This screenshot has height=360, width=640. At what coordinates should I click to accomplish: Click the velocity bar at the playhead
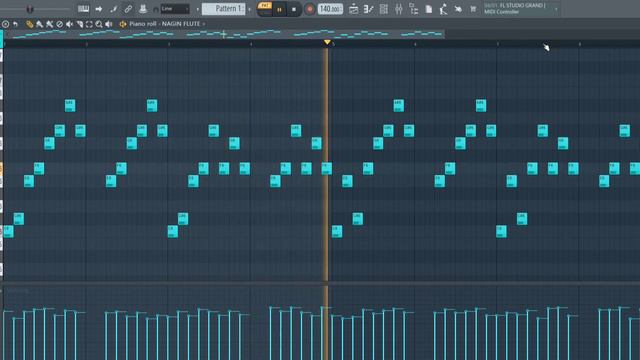coord(323,333)
